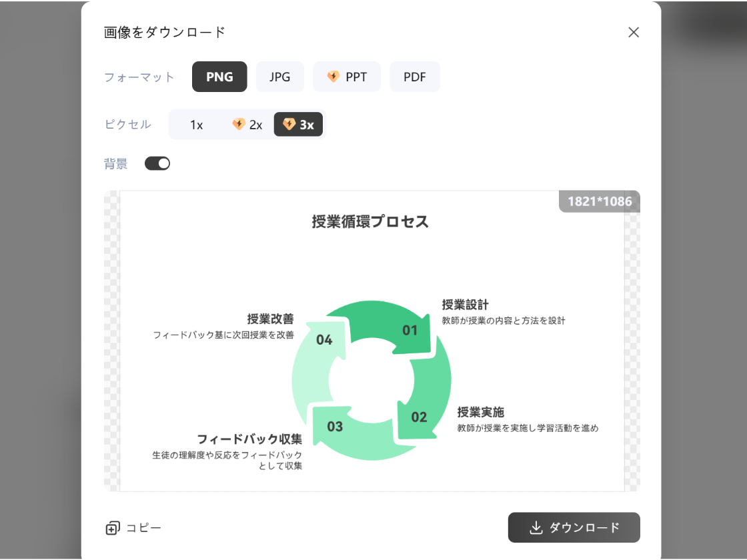Click the ダウンロード button
The height and width of the screenshot is (560, 747).
click(574, 527)
